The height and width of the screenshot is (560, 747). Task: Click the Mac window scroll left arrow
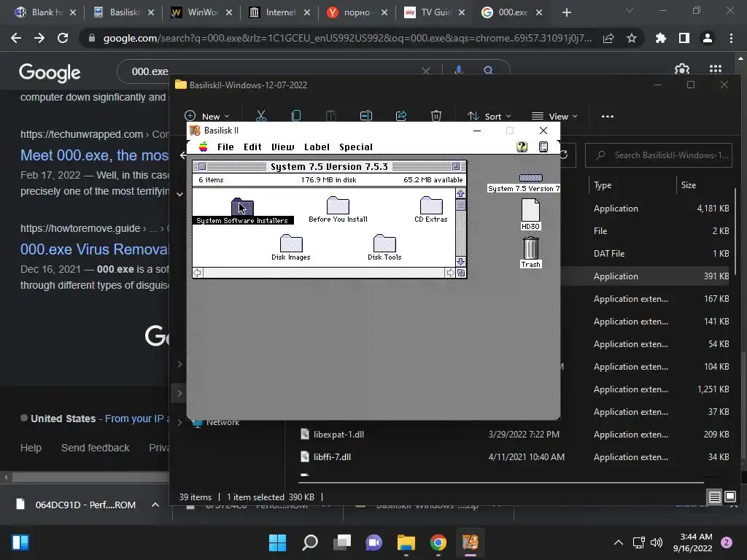[x=198, y=273]
